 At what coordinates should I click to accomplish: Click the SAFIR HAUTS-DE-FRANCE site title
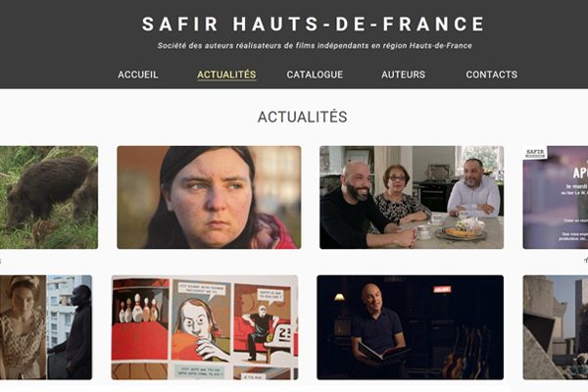tap(314, 24)
